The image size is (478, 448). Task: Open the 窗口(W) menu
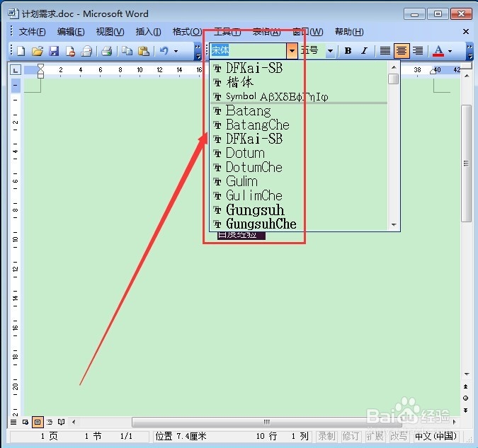point(307,32)
